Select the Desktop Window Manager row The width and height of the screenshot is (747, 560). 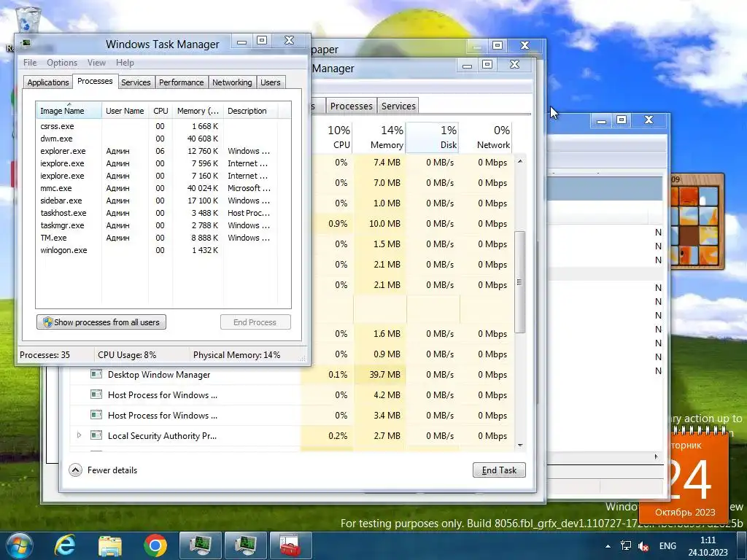point(292,374)
